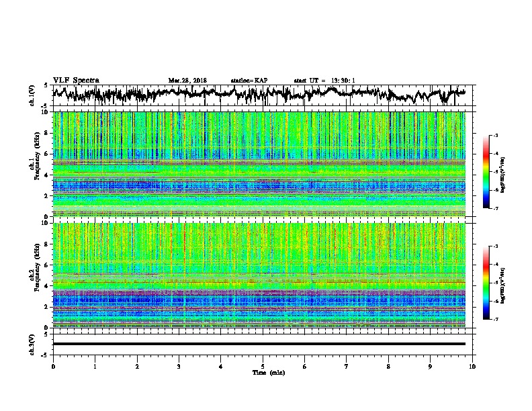Click the "ch.3(V)" axis label
Screen dimensions: 532x411
[32, 345]
